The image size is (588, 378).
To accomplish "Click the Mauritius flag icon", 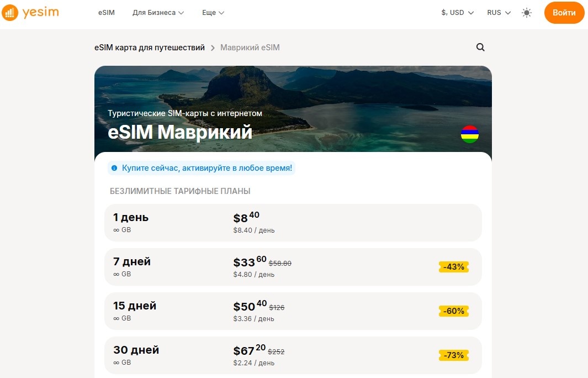I will pyautogui.click(x=470, y=134).
